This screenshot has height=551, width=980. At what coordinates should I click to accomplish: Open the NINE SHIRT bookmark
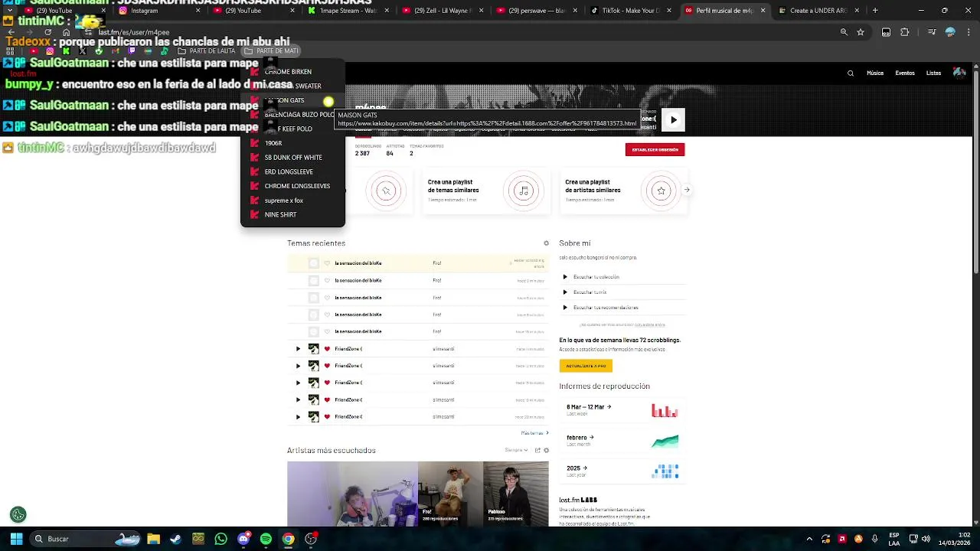292,215
